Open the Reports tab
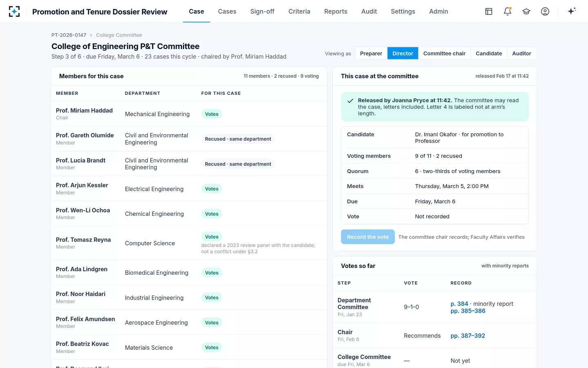 pos(336,11)
